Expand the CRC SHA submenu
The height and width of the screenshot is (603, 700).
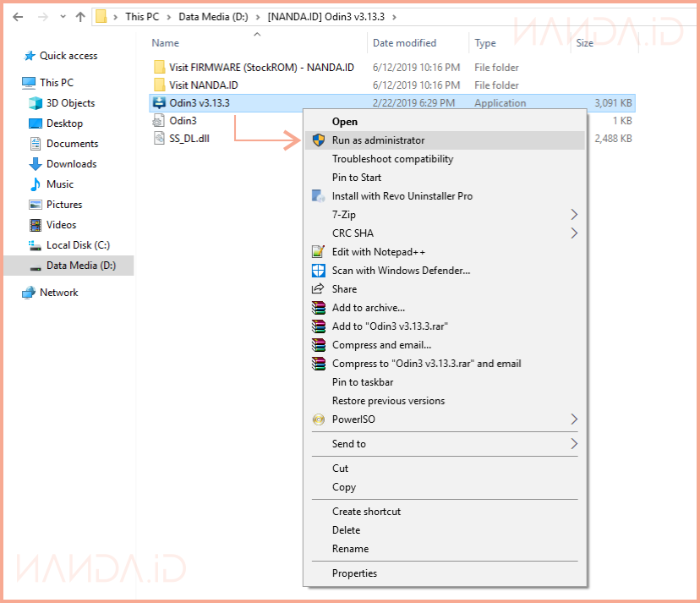[x=574, y=233]
